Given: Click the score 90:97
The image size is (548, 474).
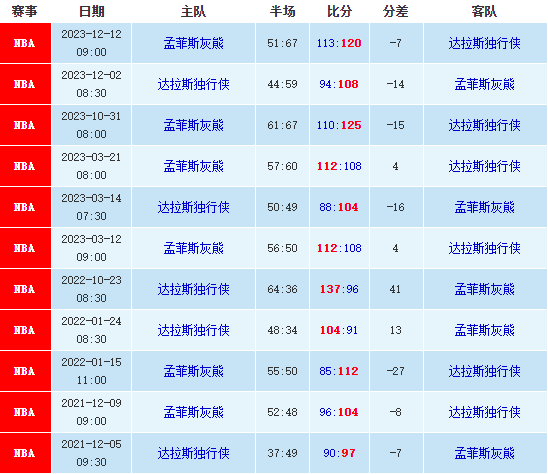Looking at the screenshot, I should [339, 453].
